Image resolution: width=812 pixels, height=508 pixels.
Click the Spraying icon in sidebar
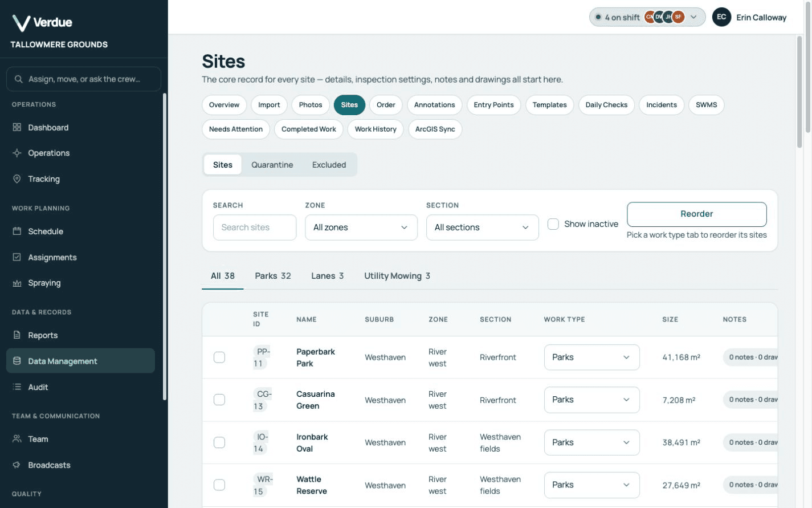pos(17,283)
